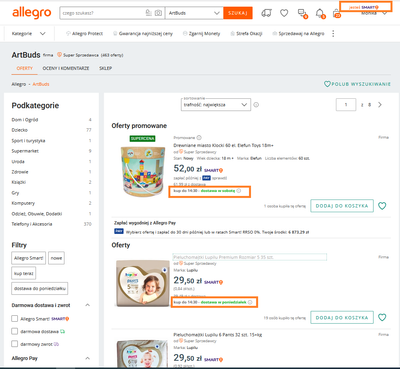Click the info icon next to sorting
400x369 pixels.
point(256,105)
